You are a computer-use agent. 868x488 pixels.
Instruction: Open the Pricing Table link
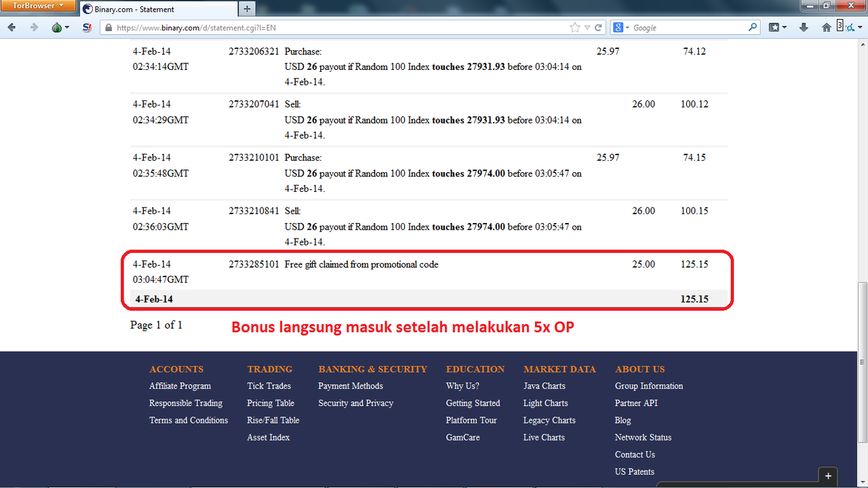tap(270, 403)
